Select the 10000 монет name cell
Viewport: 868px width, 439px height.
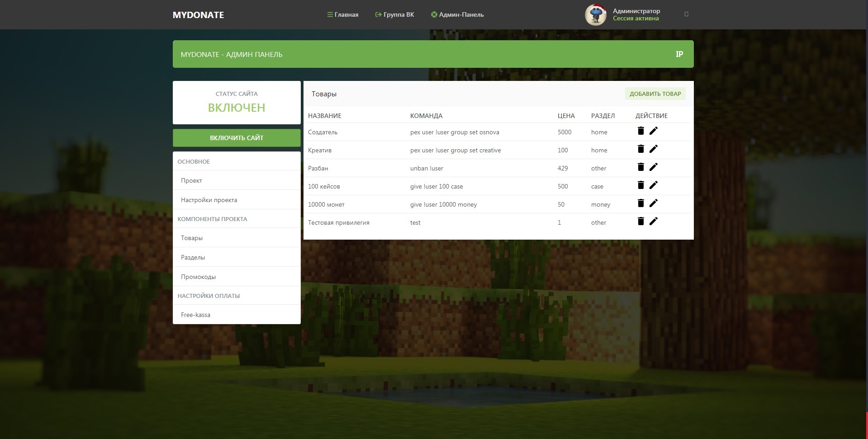tap(326, 204)
